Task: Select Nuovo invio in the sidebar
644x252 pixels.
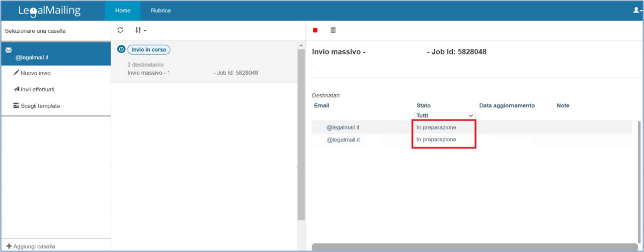Action: pyautogui.click(x=35, y=73)
